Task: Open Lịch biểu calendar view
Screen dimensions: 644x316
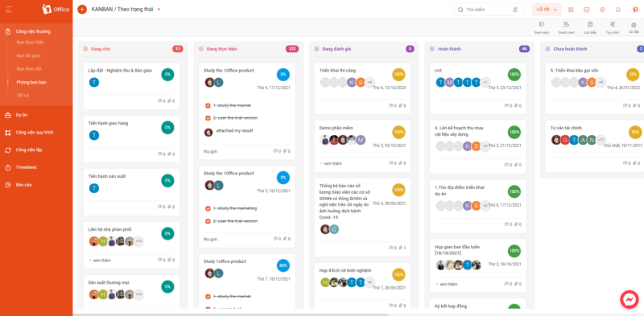Action: point(590,27)
